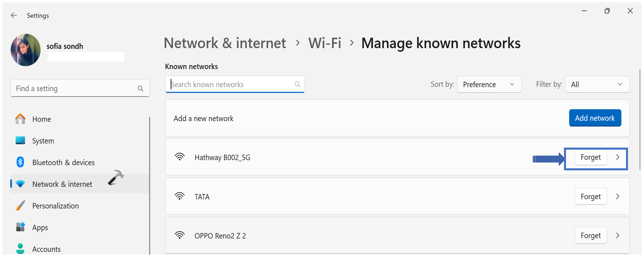Forget the TATA network
Viewport: 644px width, 257px height.
tap(590, 196)
